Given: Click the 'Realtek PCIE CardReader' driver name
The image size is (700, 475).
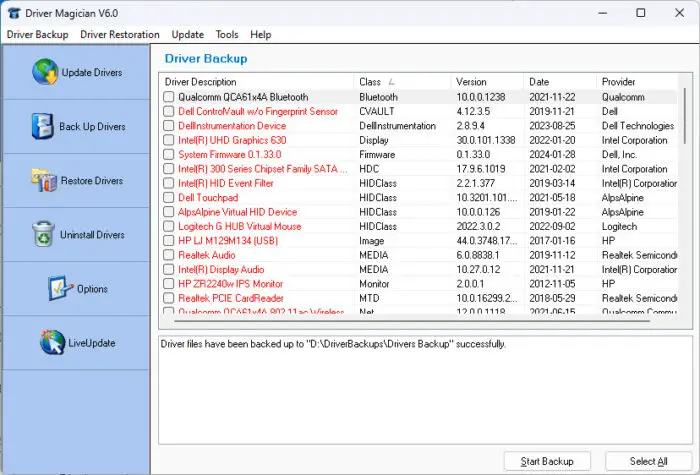Looking at the screenshot, I should [x=231, y=298].
